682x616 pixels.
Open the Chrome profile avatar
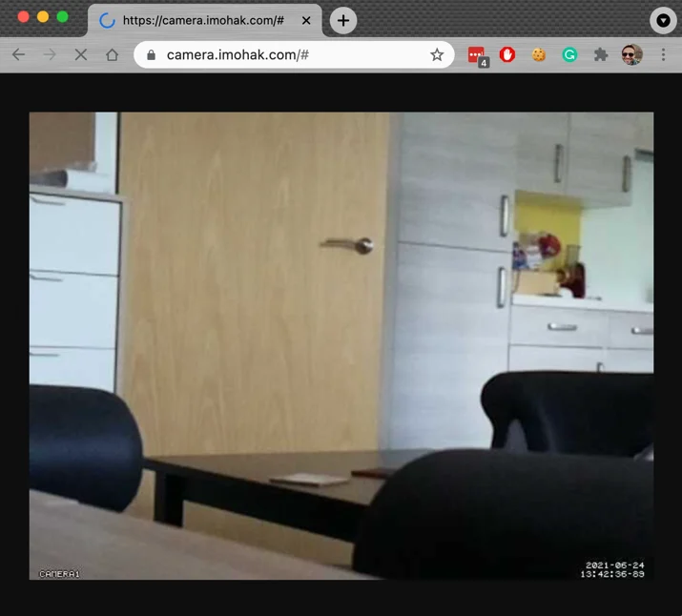[631, 54]
